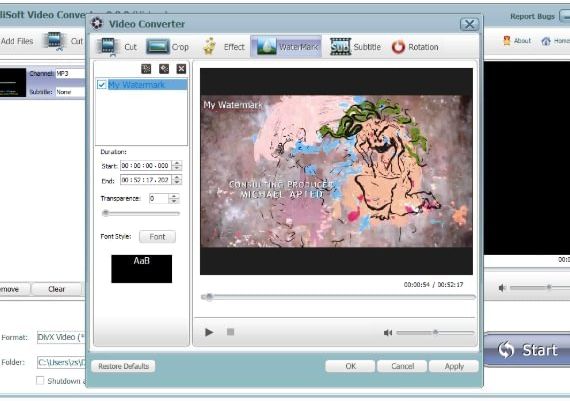Close the Video Converter dialog

tap(469, 24)
